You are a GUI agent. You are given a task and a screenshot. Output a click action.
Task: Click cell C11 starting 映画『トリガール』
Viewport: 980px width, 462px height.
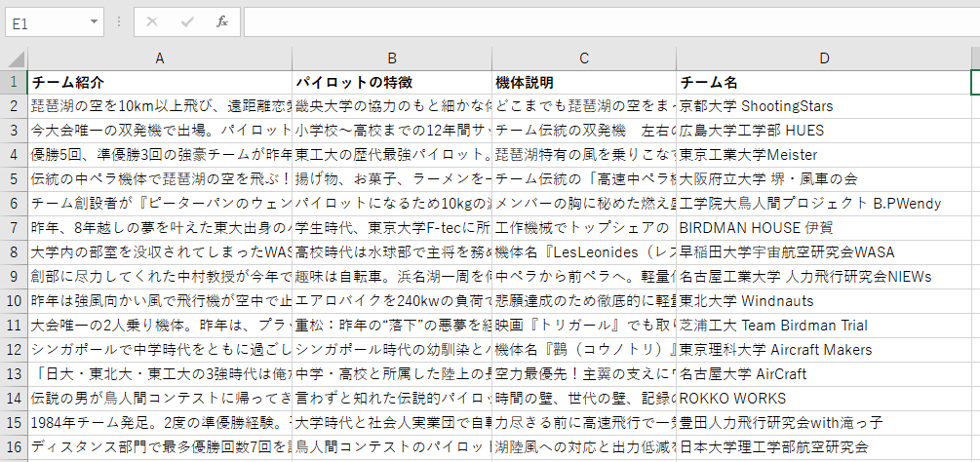[x=584, y=326]
